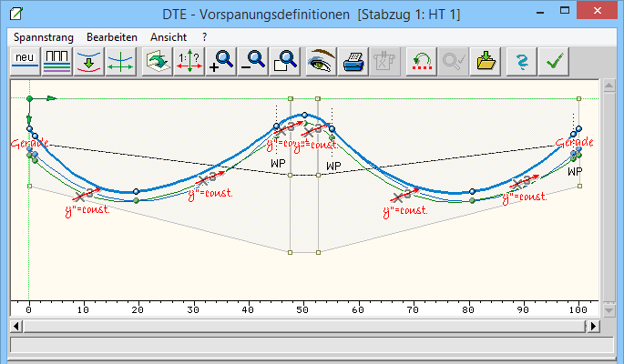Click the horizontal scrollbar right arrow
Image resolution: width=624 pixels, height=364 pixels.
[x=593, y=325]
